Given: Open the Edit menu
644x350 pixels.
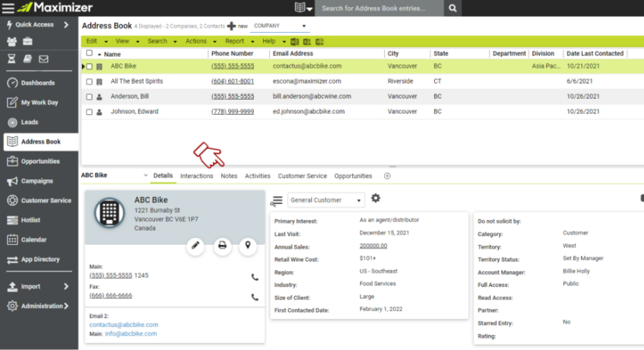Looking at the screenshot, I should [96, 41].
